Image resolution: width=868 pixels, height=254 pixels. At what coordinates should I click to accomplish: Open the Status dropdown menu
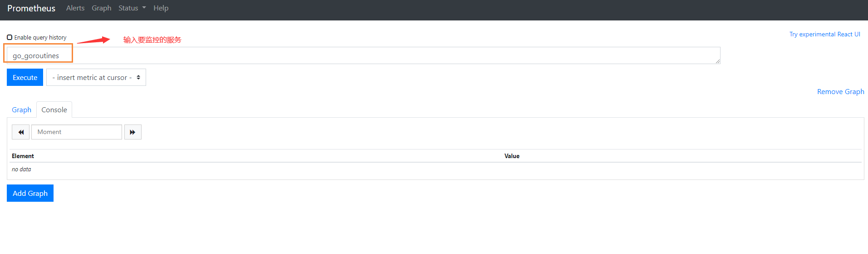pyautogui.click(x=132, y=8)
